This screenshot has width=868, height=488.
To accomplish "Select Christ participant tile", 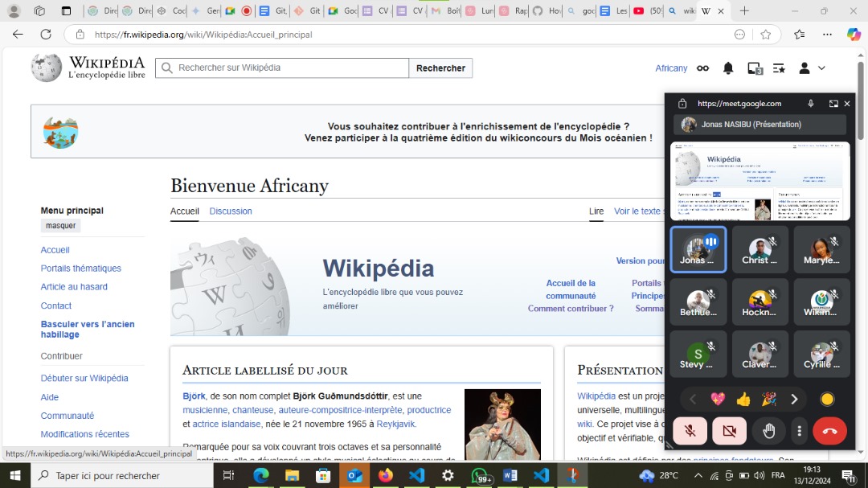I will tap(759, 249).
